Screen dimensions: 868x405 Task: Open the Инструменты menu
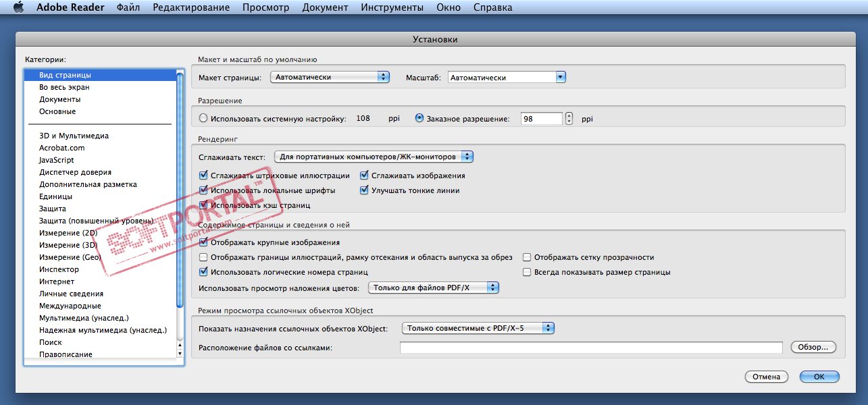392,7
